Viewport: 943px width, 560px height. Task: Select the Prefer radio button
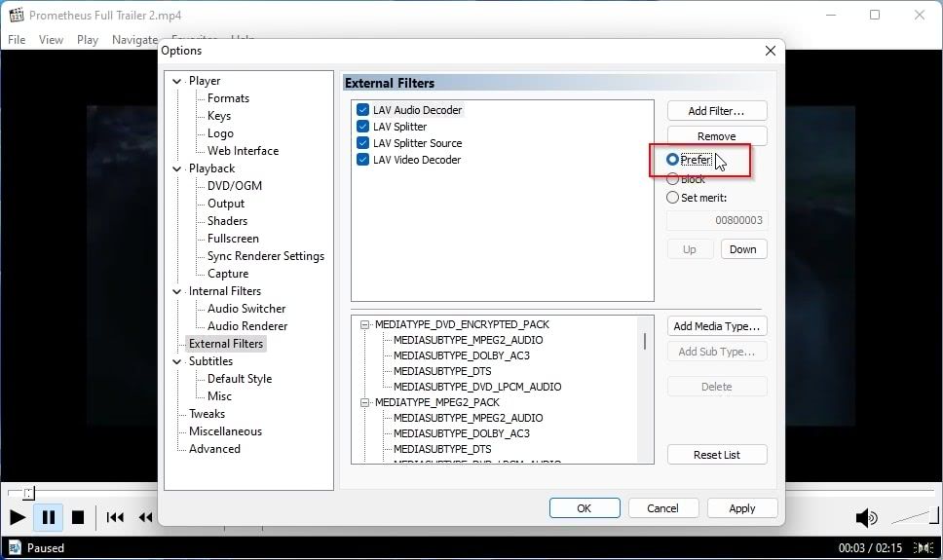[x=672, y=160]
